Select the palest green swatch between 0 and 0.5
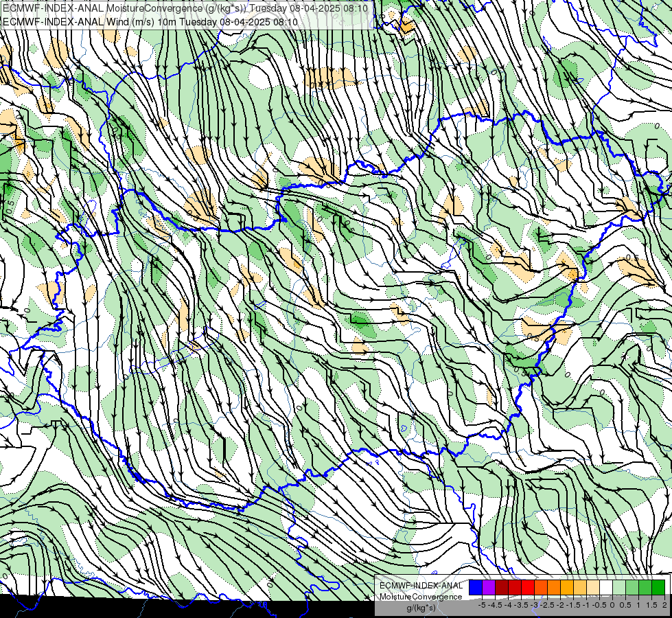 click(x=619, y=588)
